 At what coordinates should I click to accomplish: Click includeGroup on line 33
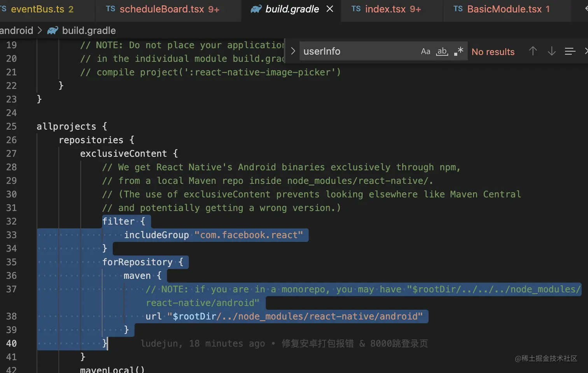pos(156,235)
